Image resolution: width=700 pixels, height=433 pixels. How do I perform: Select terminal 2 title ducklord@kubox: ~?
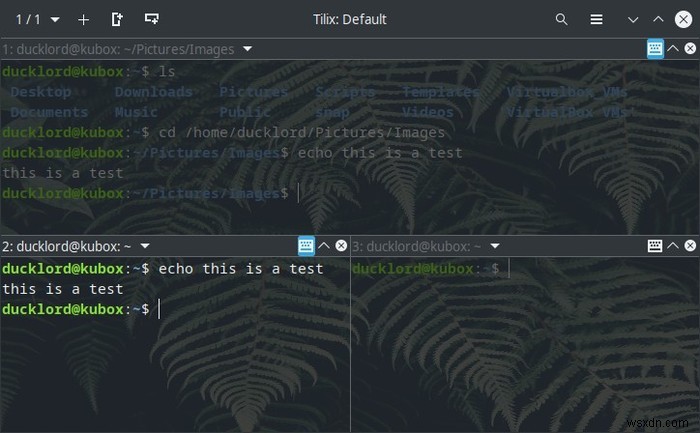tap(67, 246)
